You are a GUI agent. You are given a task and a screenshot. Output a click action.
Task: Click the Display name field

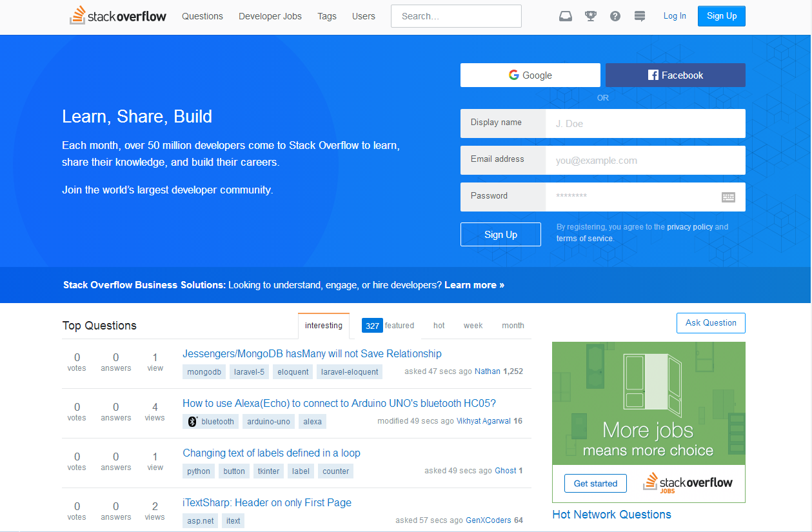(x=646, y=123)
